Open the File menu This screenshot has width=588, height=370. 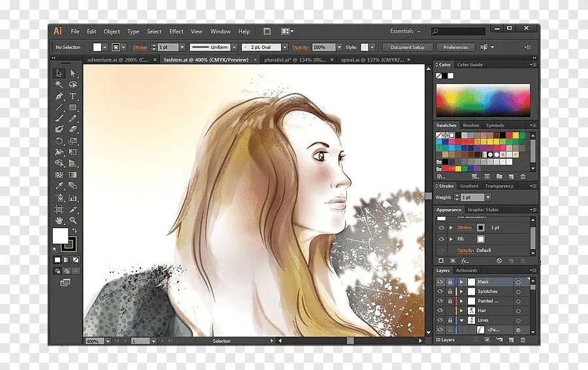75,31
